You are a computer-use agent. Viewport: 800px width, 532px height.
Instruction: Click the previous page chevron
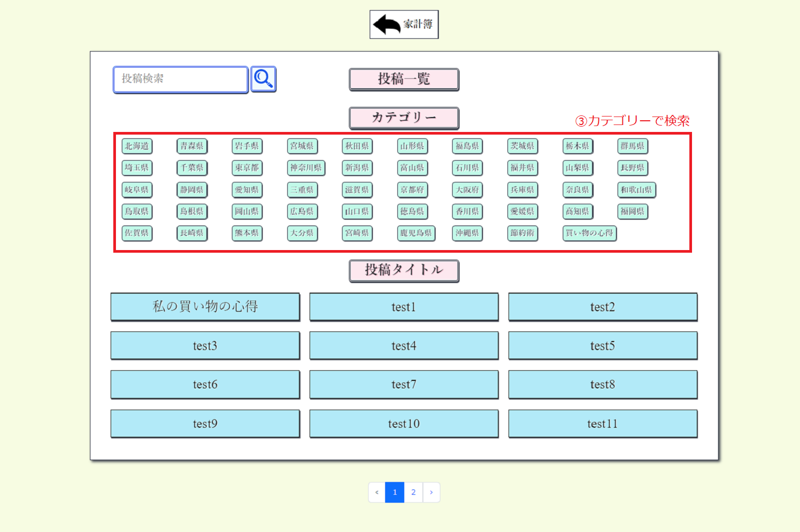(377, 492)
